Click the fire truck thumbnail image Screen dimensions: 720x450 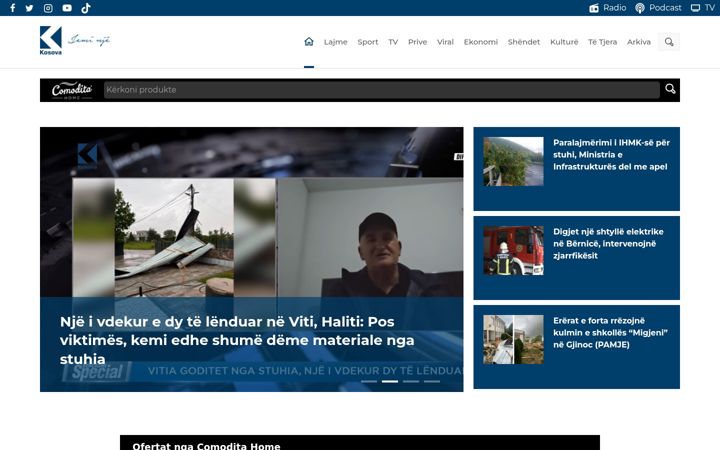pyautogui.click(x=513, y=250)
